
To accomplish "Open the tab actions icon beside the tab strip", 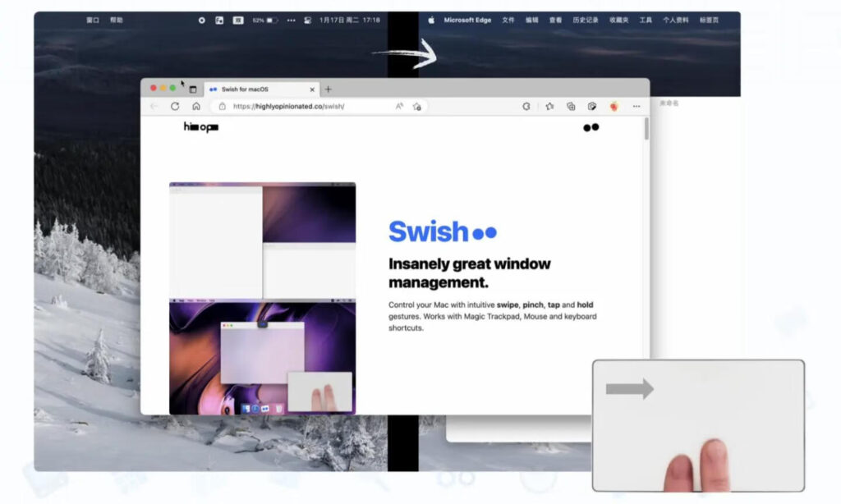I will [193, 88].
